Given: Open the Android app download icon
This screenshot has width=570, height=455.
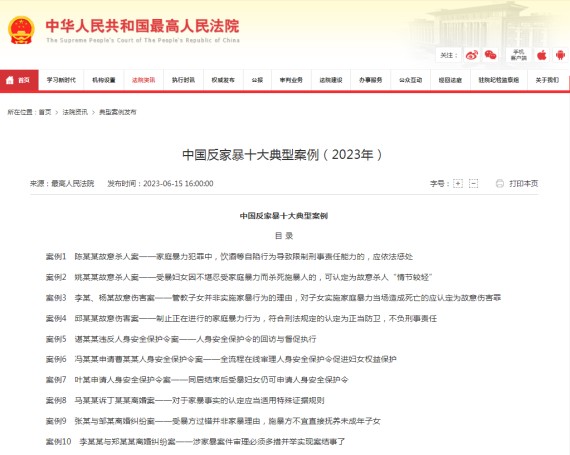Looking at the screenshot, I should pyautogui.click(x=560, y=55).
